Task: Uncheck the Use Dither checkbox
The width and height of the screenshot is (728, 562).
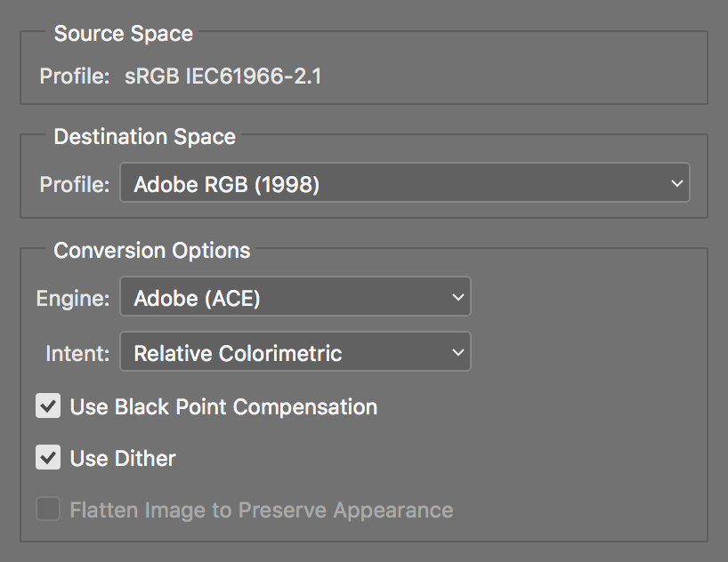Action: pyautogui.click(x=48, y=459)
